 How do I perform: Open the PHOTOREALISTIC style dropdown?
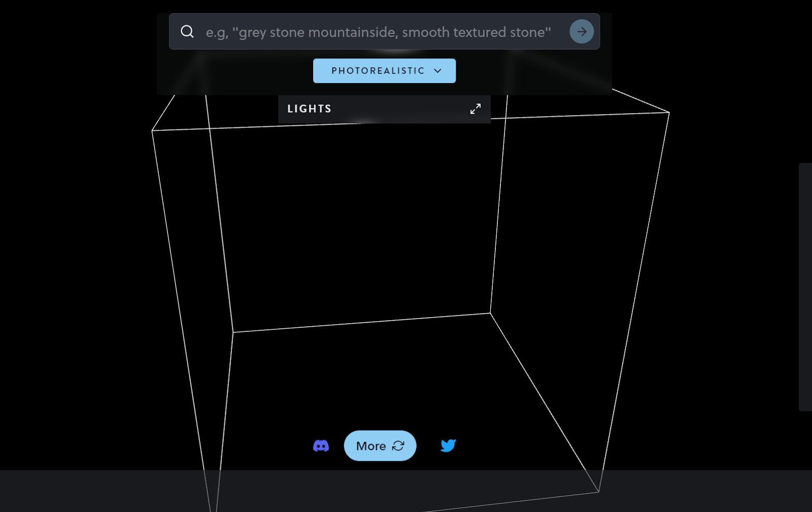pos(384,71)
